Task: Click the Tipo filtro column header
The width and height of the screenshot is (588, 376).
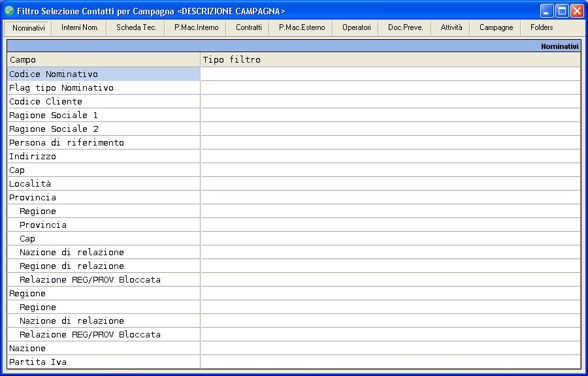Action: tap(391, 60)
